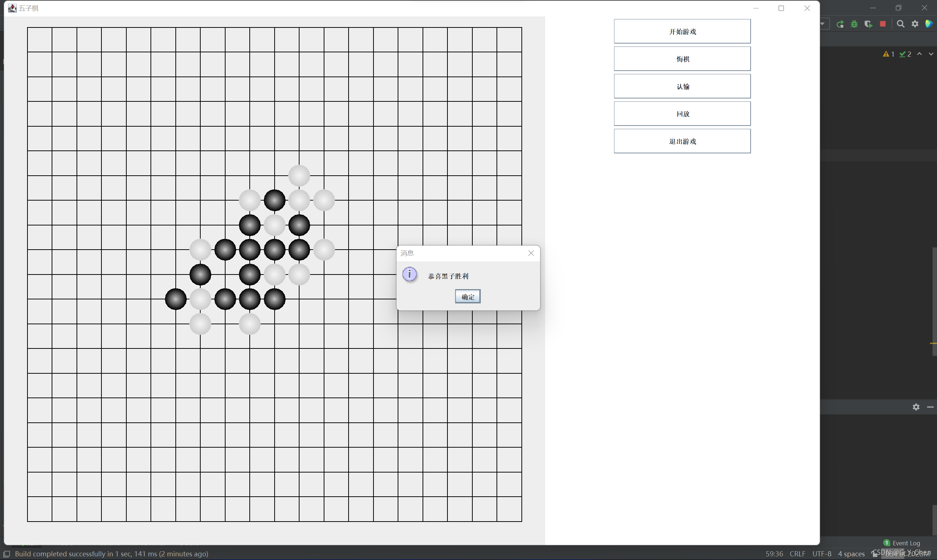Open the Event Log in the status bar

click(x=902, y=543)
